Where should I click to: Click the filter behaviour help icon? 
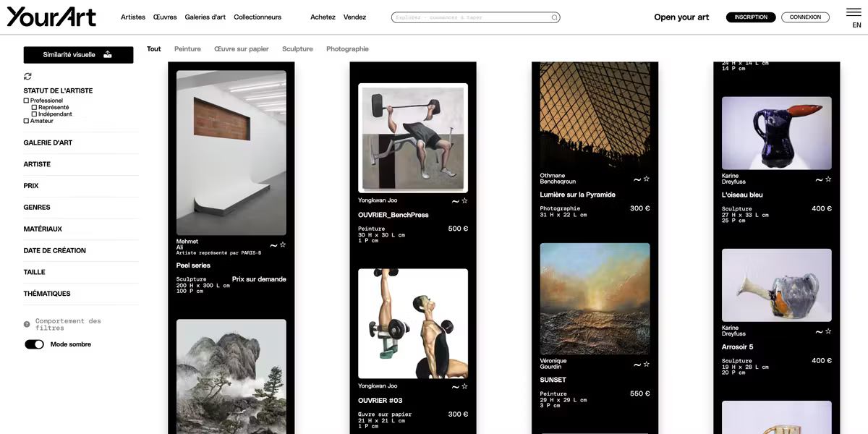point(27,324)
